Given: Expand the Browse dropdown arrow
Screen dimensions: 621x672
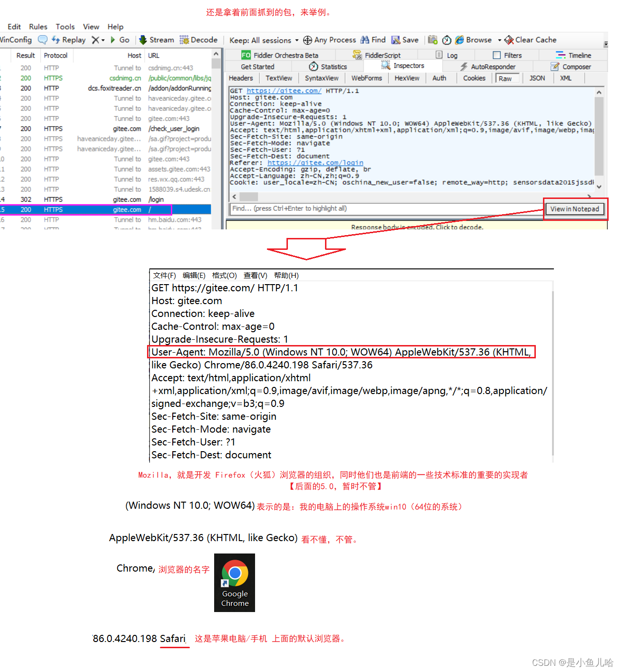Looking at the screenshot, I should click(500, 40).
